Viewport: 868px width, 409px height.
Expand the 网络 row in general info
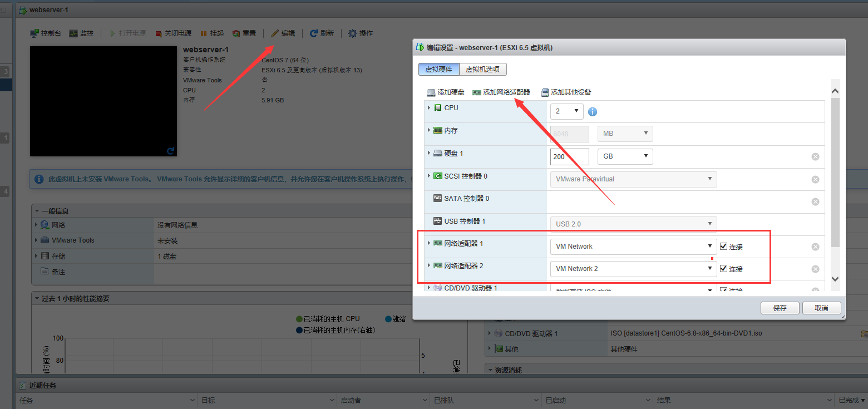36,225
